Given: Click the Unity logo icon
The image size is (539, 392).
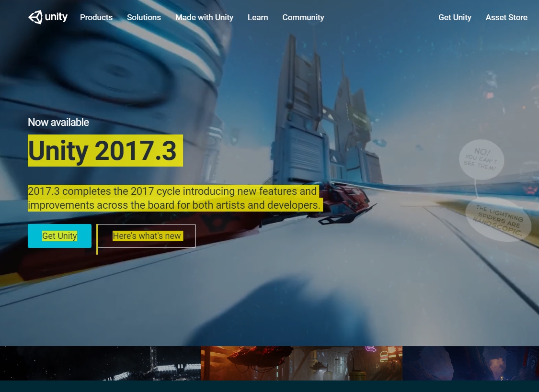Looking at the screenshot, I should tap(35, 17).
